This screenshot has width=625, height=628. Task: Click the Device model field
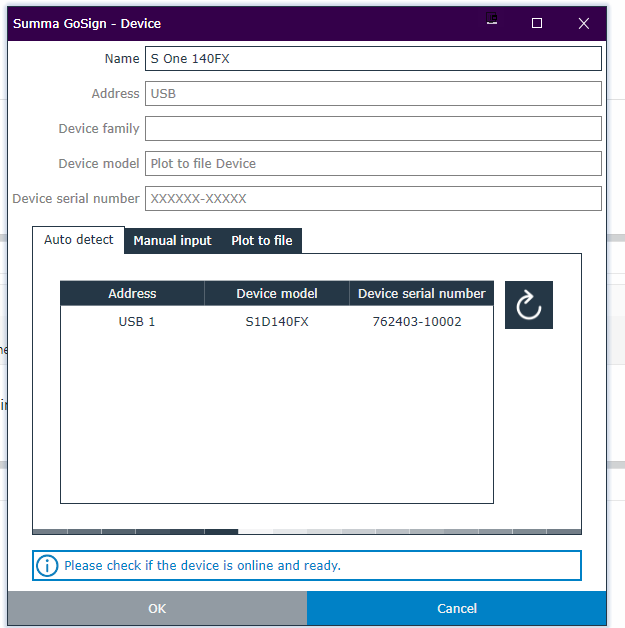pyautogui.click(x=373, y=163)
